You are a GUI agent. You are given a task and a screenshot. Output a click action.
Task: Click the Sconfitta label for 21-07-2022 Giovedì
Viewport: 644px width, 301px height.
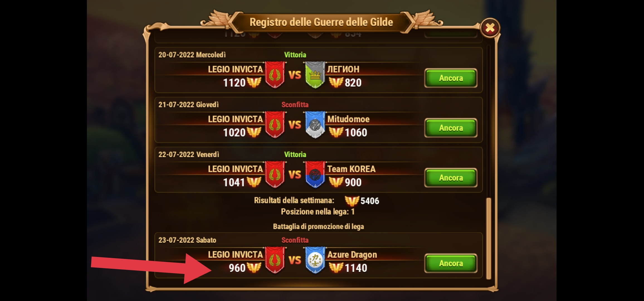tap(295, 105)
